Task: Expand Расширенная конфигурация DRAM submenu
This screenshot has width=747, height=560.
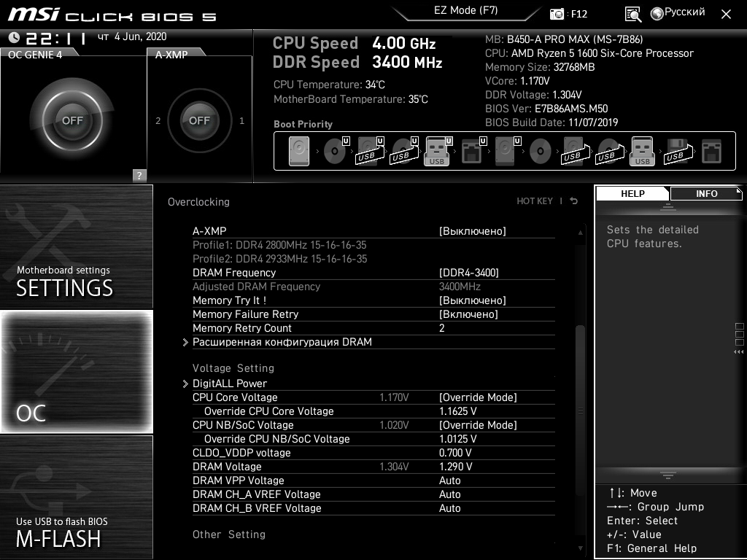Action: (x=282, y=342)
